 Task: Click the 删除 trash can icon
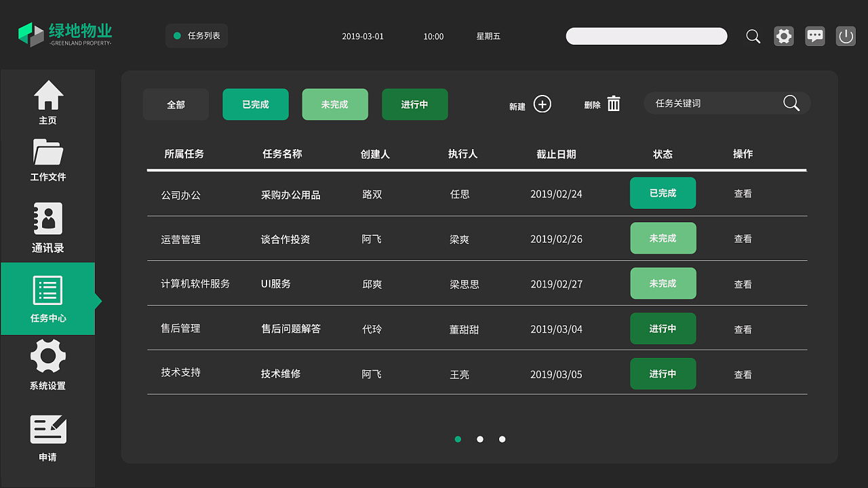pos(614,104)
